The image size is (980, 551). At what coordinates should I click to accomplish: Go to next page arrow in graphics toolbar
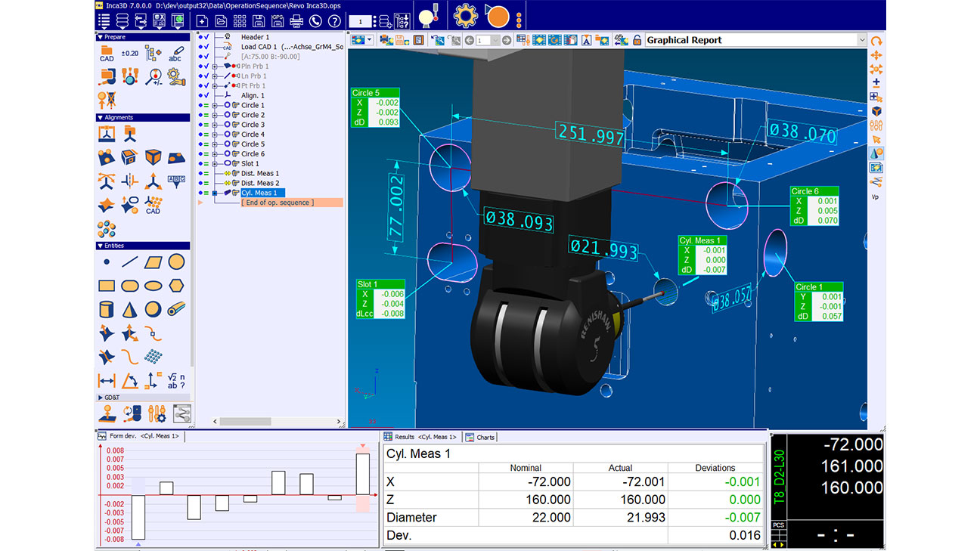[x=506, y=40]
